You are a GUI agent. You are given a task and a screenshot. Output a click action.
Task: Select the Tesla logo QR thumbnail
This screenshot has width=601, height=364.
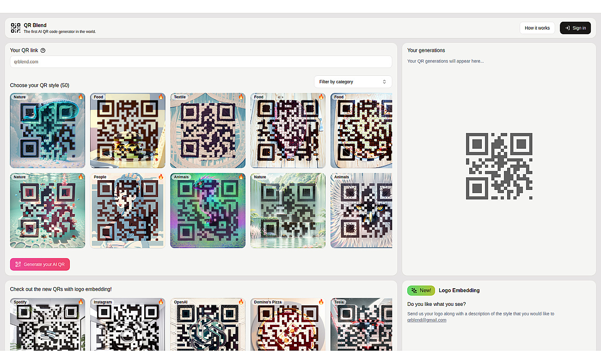[362, 324]
